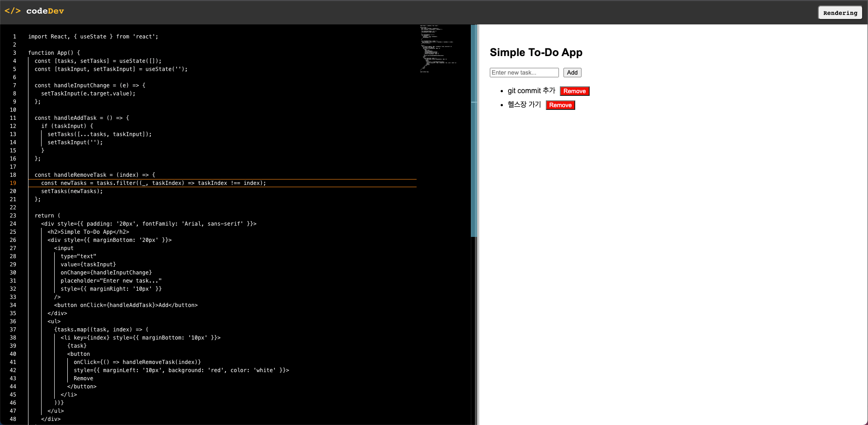Click the Enter new task input field
This screenshot has height=425, width=868.
[x=524, y=72]
